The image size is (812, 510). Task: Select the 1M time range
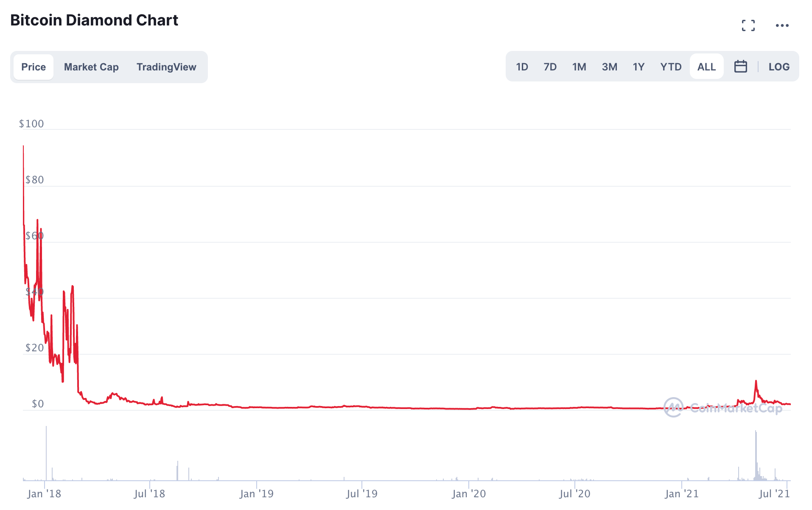[579, 67]
